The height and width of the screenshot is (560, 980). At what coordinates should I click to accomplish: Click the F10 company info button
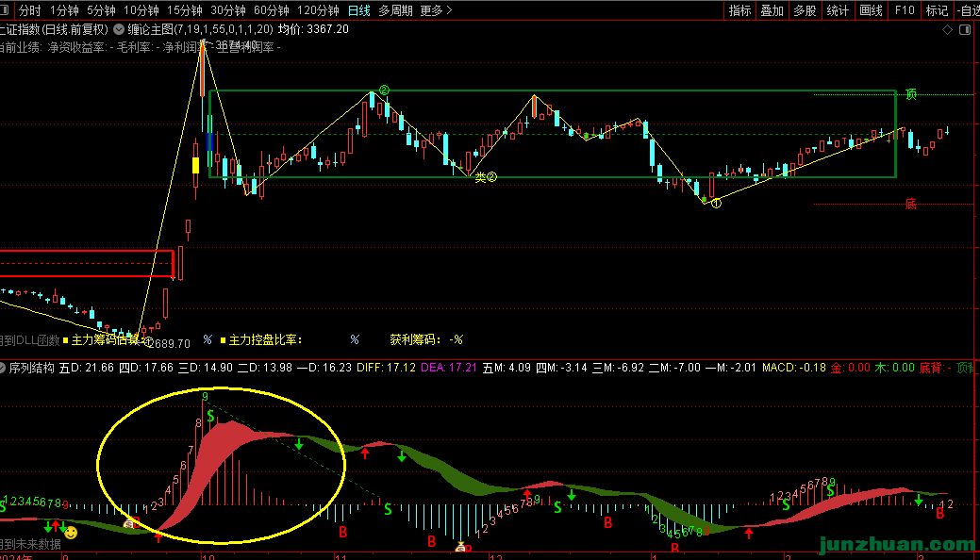905,10
